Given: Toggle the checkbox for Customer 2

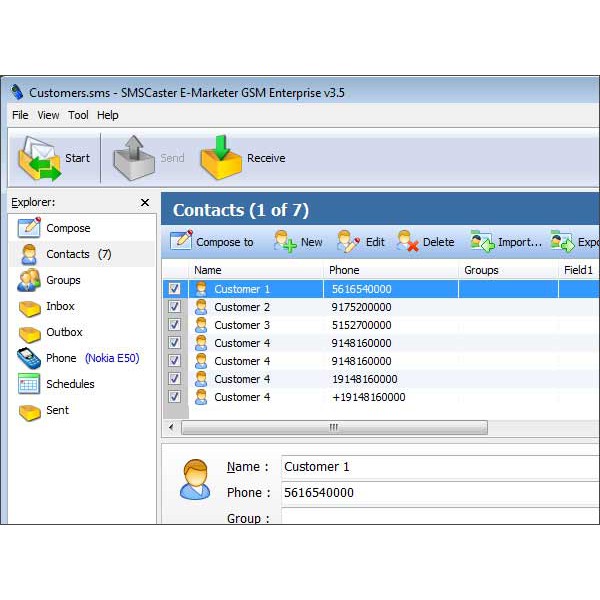Looking at the screenshot, I should tap(175, 307).
